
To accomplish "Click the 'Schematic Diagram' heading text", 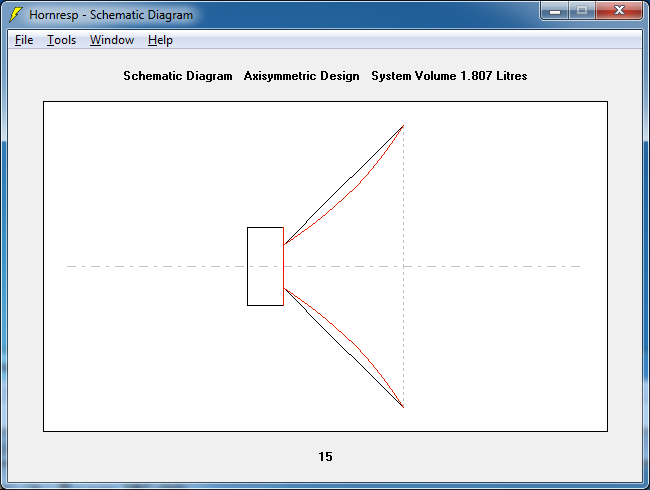I will (x=178, y=76).
